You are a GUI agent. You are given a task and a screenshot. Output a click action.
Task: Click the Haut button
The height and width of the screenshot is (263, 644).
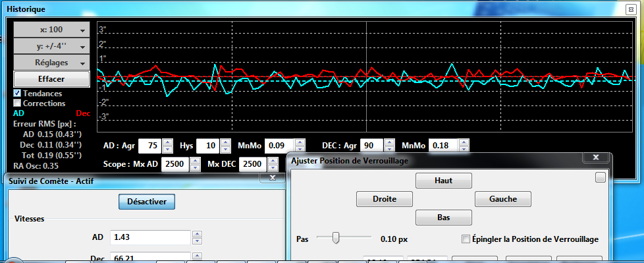click(x=444, y=181)
